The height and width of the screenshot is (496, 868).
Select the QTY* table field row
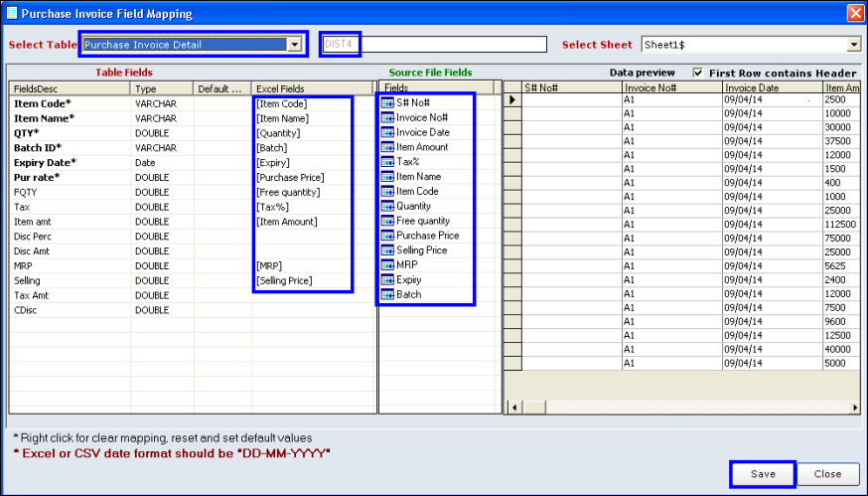(193, 133)
